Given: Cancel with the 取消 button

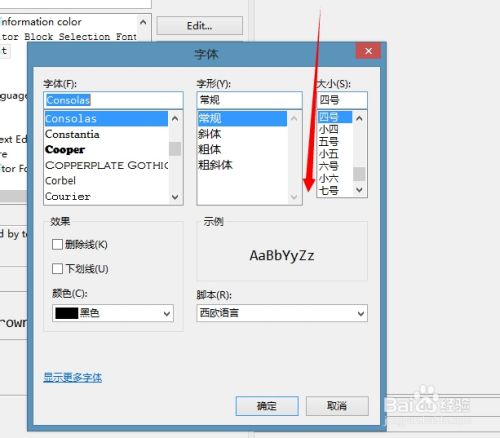Looking at the screenshot, I should pos(337,406).
